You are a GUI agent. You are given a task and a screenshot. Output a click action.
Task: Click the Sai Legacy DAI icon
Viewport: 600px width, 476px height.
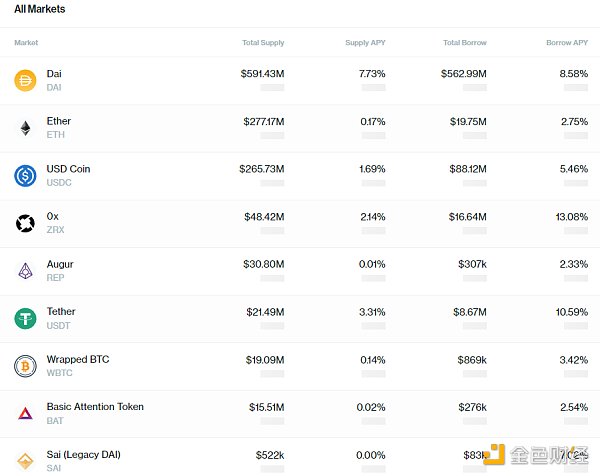(x=25, y=459)
